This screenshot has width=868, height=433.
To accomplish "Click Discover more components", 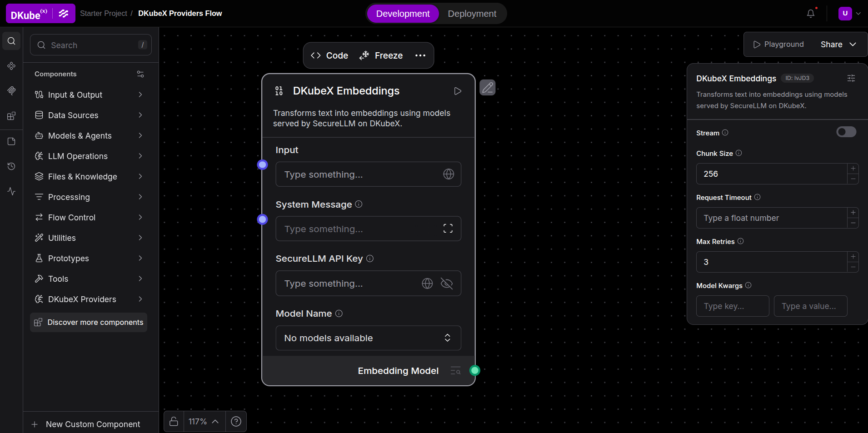I will (89, 322).
